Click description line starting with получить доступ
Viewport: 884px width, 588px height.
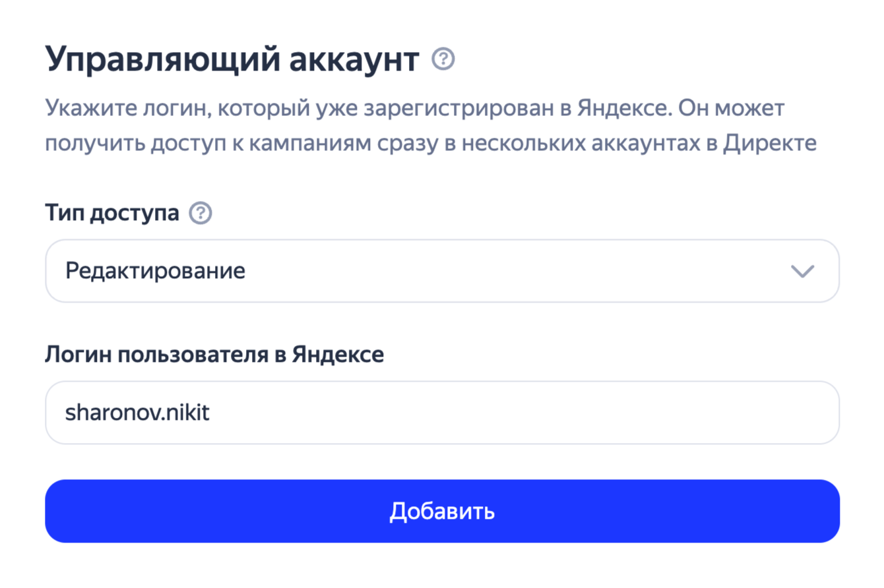click(430, 142)
